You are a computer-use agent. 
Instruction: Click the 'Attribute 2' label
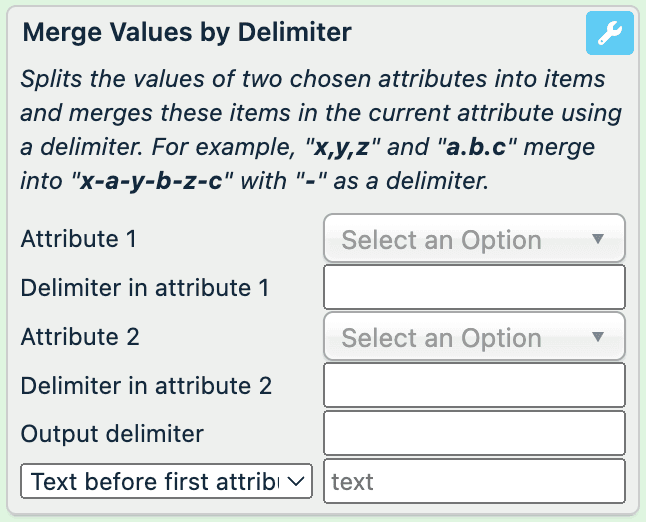(x=80, y=337)
